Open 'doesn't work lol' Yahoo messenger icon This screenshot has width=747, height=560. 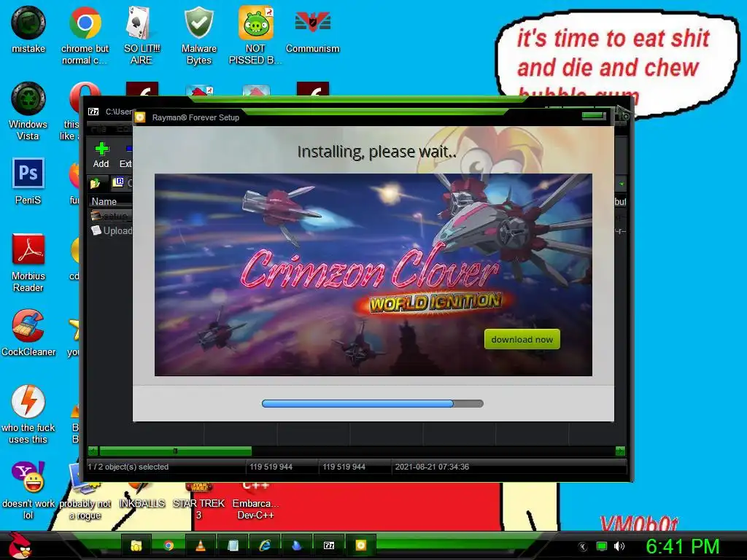28,491
